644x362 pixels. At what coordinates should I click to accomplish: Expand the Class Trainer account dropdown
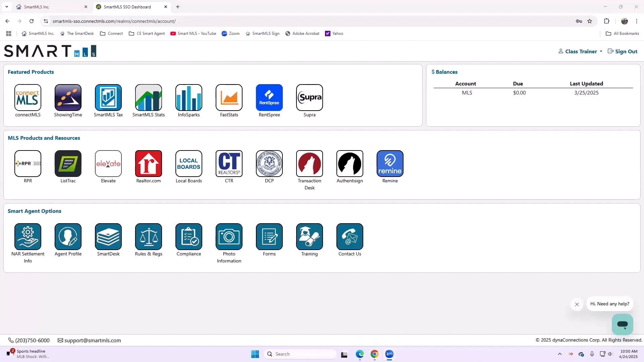tap(580, 51)
